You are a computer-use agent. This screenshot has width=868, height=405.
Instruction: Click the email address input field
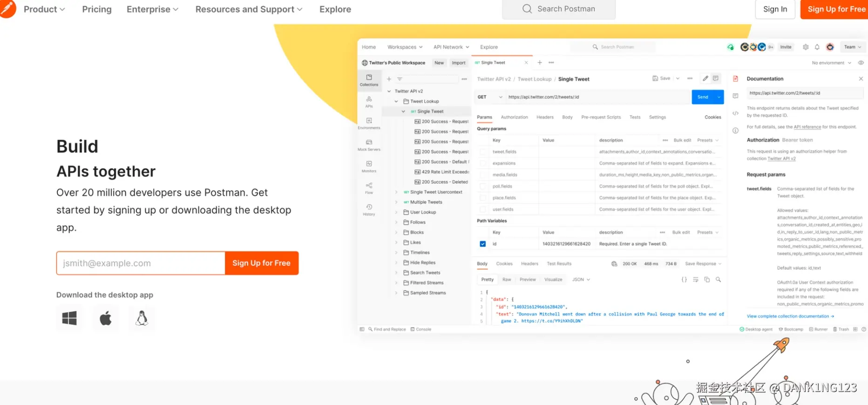coord(141,263)
